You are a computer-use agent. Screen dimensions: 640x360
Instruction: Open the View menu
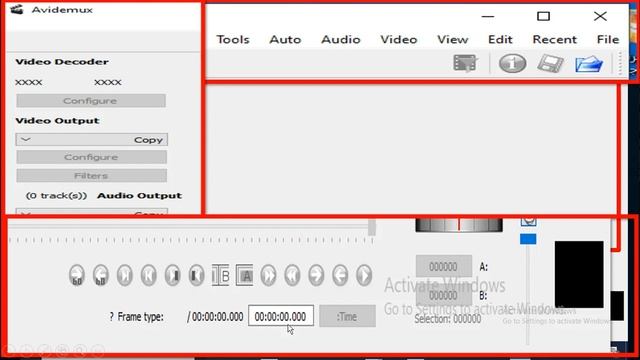pos(453,40)
